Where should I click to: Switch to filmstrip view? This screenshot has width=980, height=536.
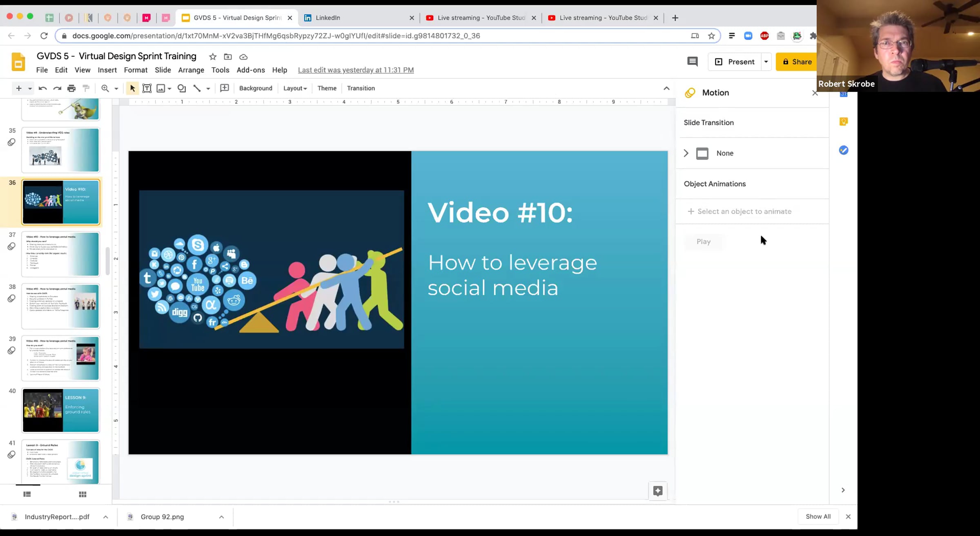tap(27, 494)
